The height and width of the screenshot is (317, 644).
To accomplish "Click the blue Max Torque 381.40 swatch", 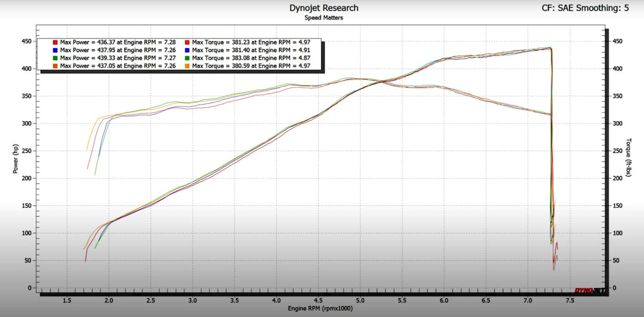I will [186, 50].
